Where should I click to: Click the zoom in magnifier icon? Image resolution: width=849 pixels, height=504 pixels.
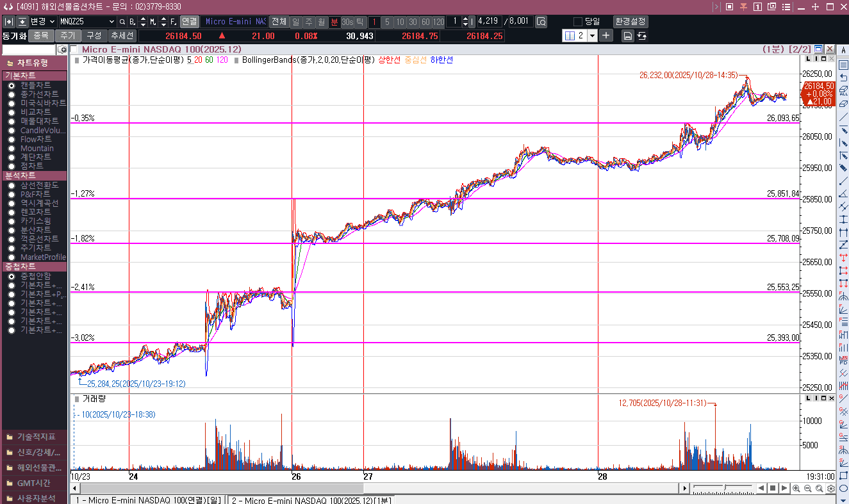click(x=796, y=489)
